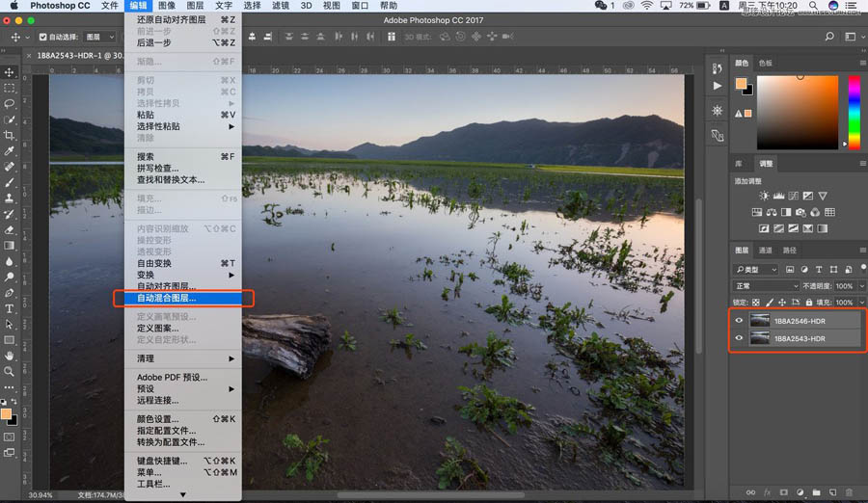Open the Edit Toolbar three-dots button
Screen dimensions: 868x503
pyautogui.click(x=10, y=387)
